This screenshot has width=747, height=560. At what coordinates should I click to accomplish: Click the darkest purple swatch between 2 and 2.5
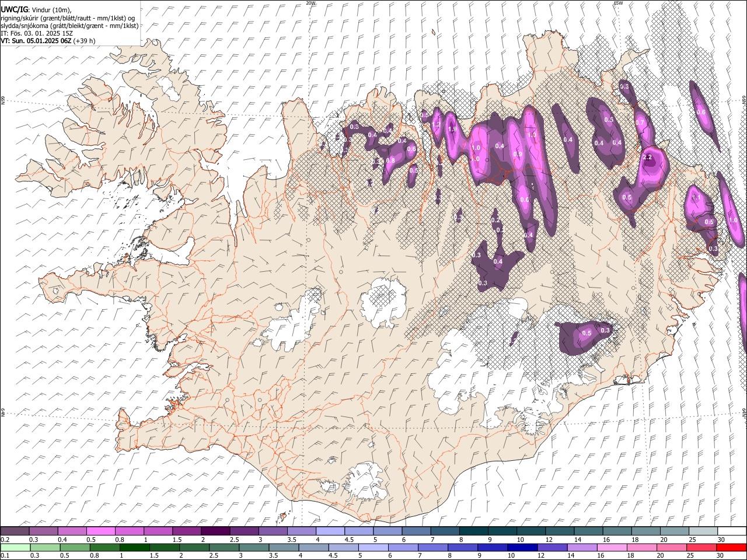click(x=215, y=531)
